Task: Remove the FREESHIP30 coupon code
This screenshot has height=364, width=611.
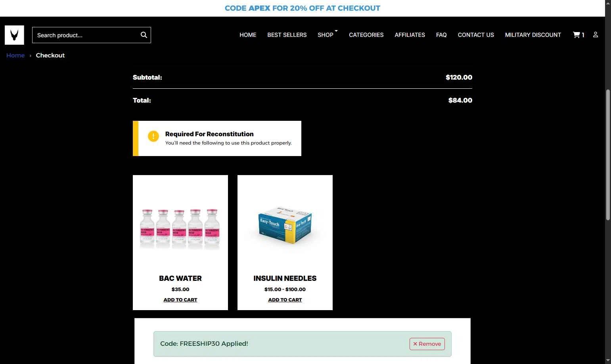Action: coord(427,344)
